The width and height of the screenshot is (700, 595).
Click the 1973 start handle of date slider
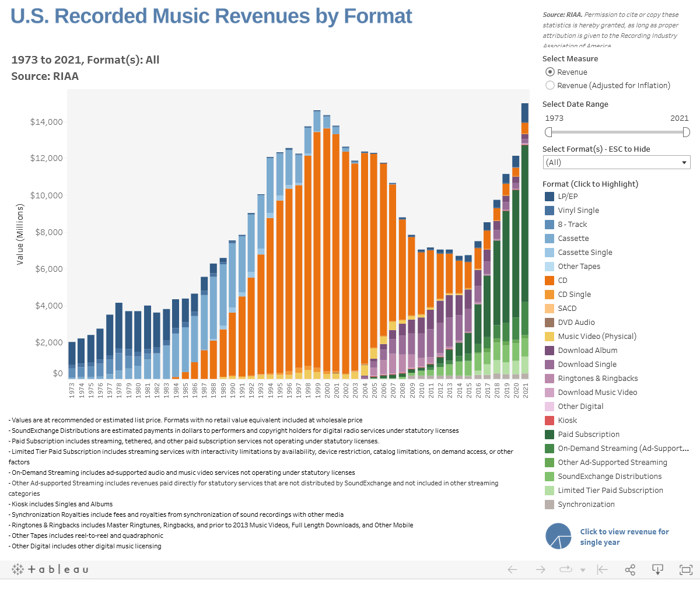(x=548, y=132)
